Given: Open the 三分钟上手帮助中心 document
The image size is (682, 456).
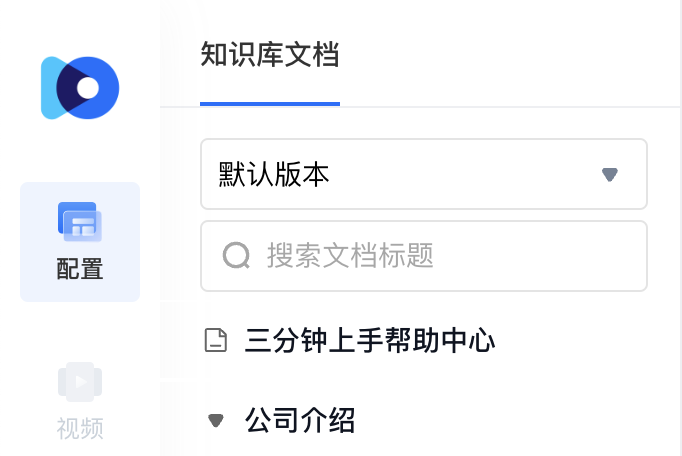Looking at the screenshot, I should (x=370, y=340).
